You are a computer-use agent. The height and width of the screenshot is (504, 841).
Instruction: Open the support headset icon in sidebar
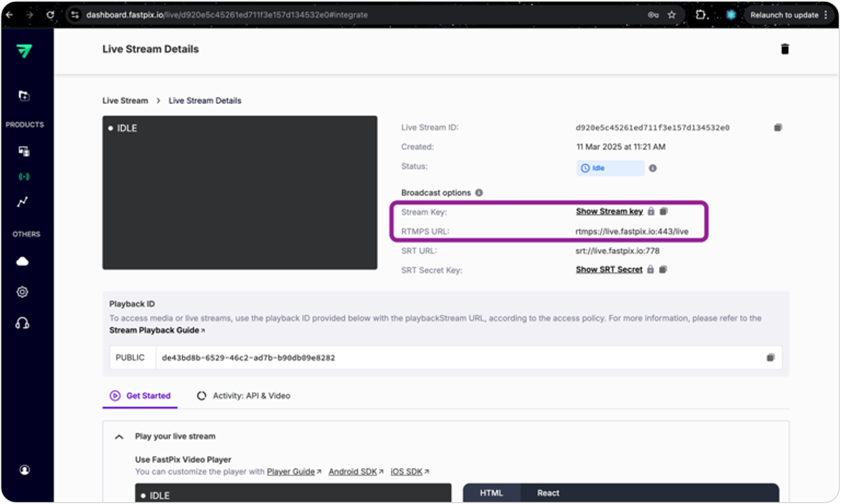[23, 323]
